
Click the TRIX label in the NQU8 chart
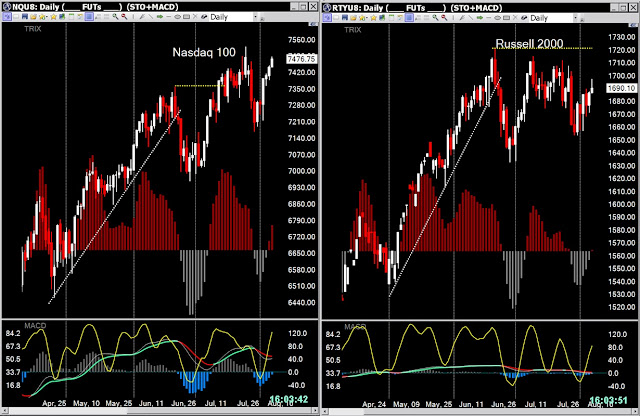pyautogui.click(x=33, y=29)
